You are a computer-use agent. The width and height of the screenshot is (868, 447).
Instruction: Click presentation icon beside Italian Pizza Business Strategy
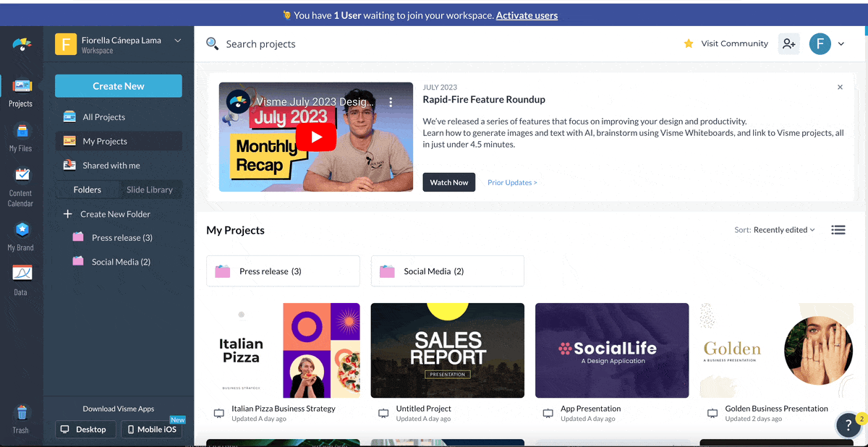coord(219,414)
